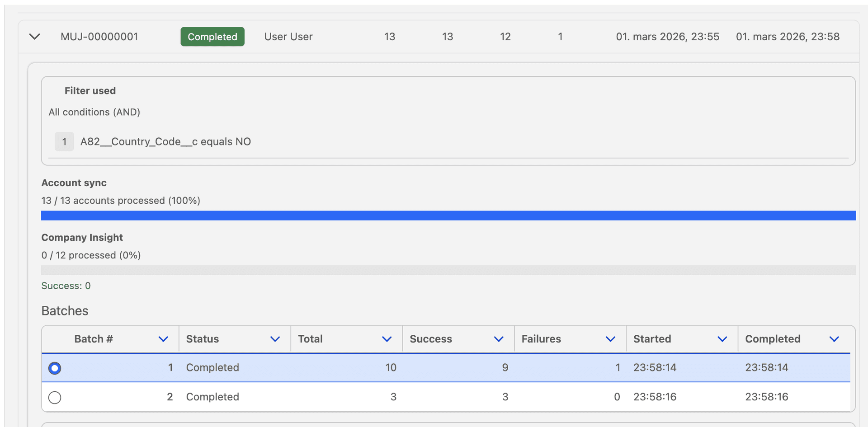Click the Company Insight progress bar
Screen dimensions: 868x427
[448, 270]
